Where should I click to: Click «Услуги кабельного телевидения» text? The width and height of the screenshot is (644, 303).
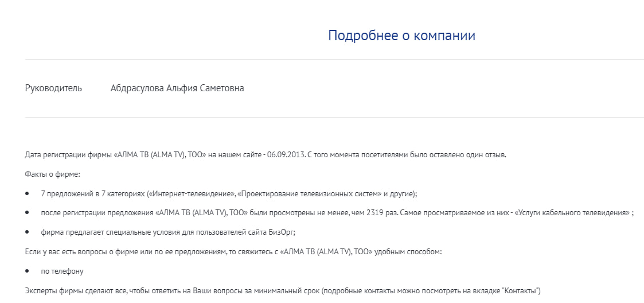tap(571, 213)
